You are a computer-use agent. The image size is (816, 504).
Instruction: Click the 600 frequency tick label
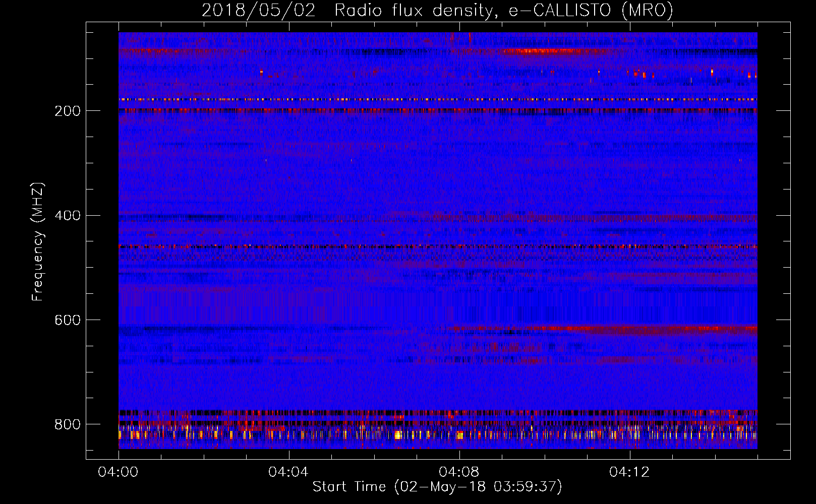click(68, 321)
